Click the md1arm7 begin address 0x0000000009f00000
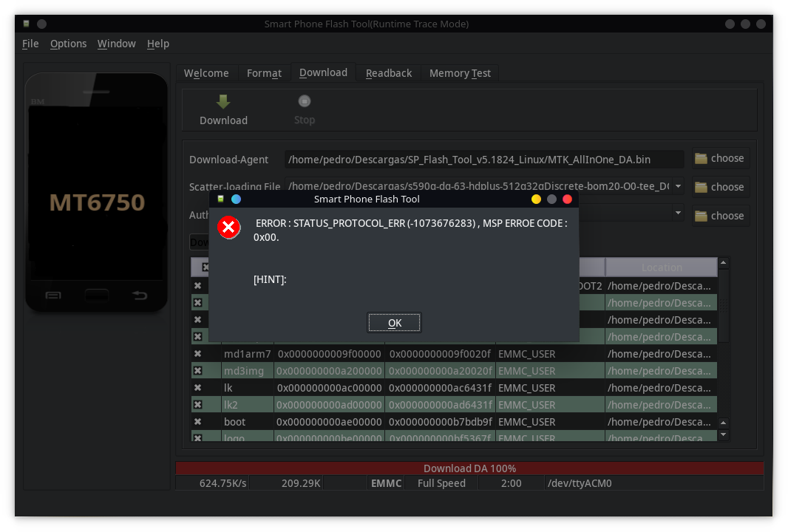This screenshot has height=532, width=788. (329, 354)
